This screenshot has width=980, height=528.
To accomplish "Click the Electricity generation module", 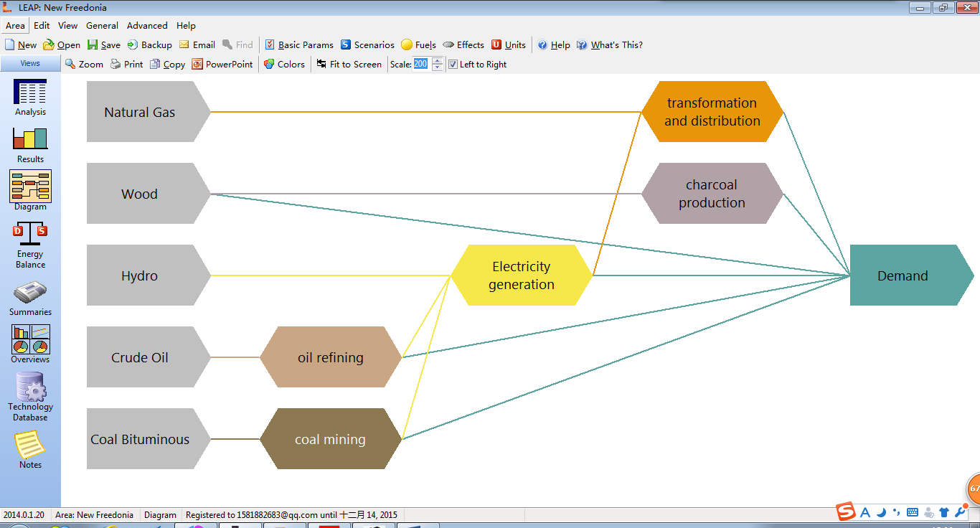I will 522,275.
